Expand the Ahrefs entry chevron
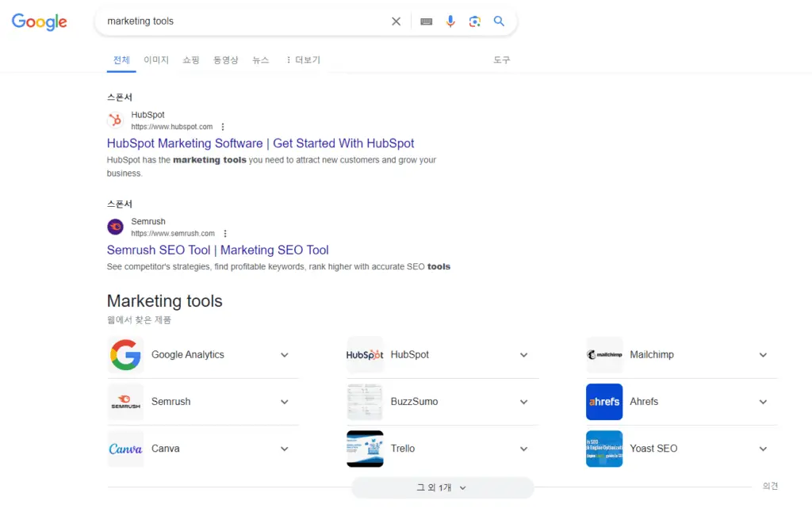The height and width of the screenshot is (508, 812). [763, 402]
